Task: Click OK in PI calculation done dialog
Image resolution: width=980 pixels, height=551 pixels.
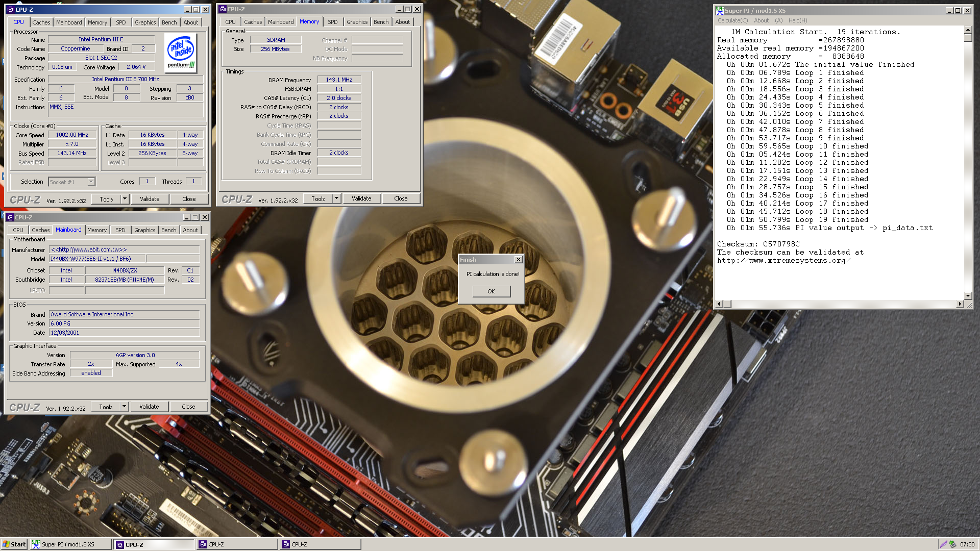Action: tap(491, 291)
